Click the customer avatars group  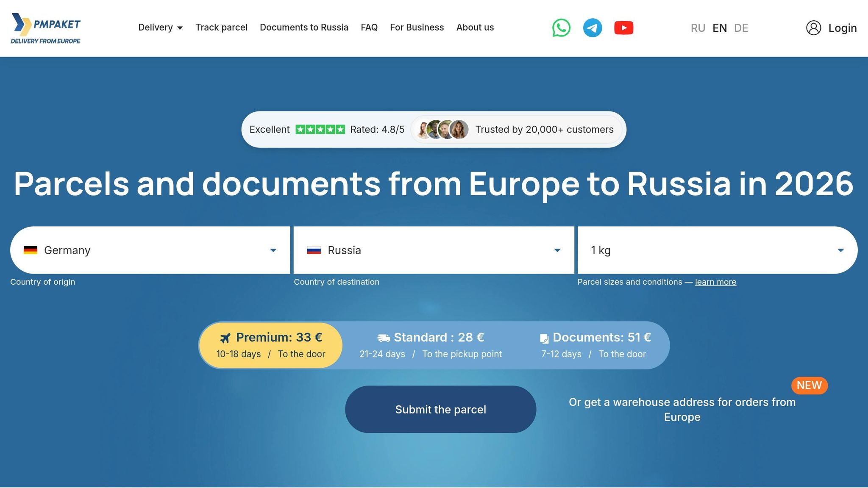(442, 130)
